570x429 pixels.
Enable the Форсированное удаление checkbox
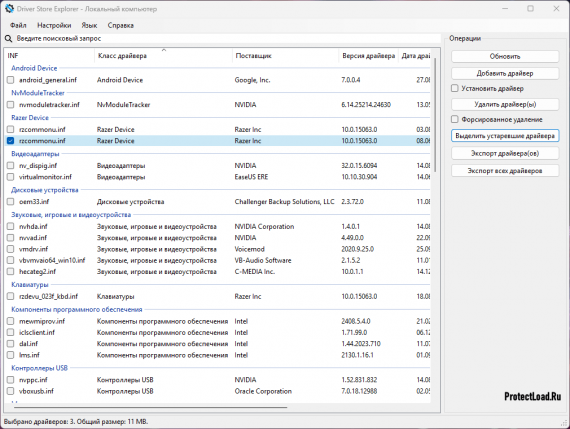pos(454,119)
